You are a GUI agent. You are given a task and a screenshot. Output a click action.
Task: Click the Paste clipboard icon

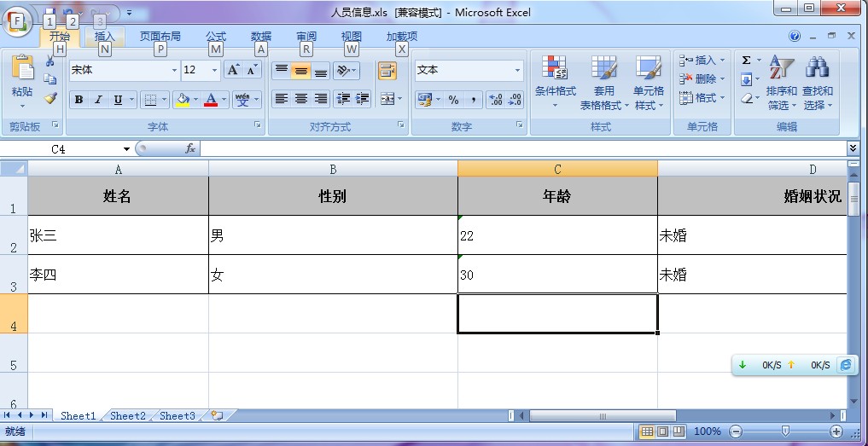click(x=22, y=67)
